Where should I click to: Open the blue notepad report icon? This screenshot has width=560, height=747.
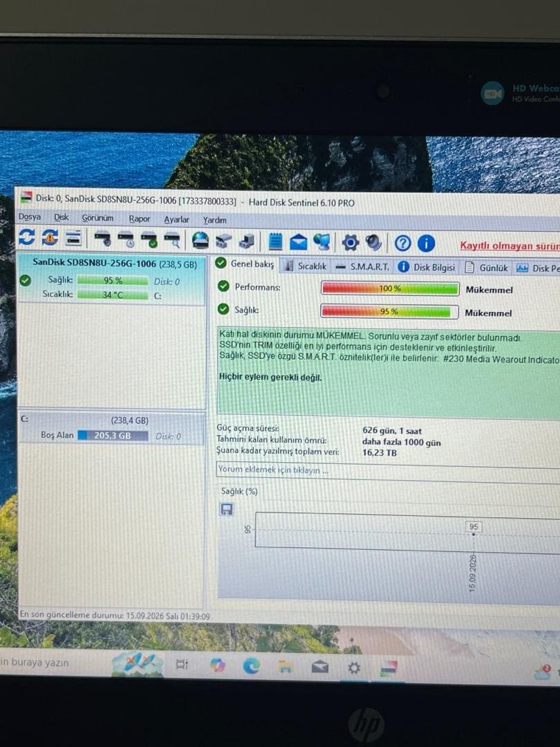[275, 241]
